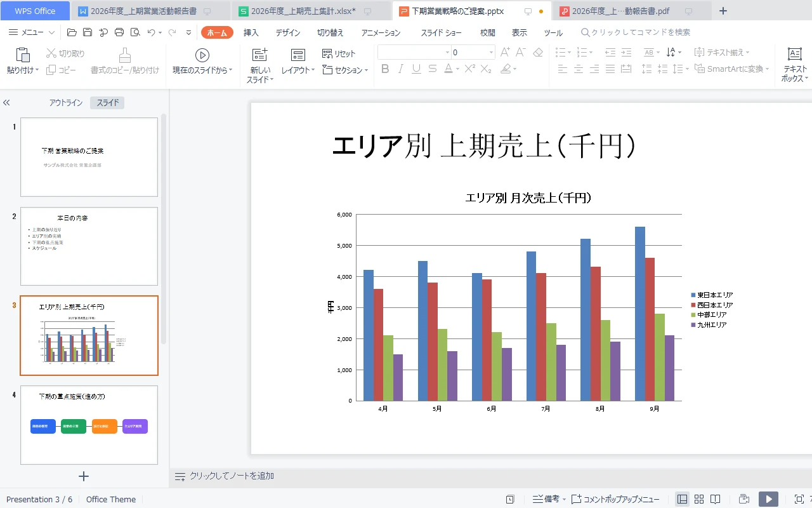Switch to slide sorter view in the status bar

pos(699,499)
